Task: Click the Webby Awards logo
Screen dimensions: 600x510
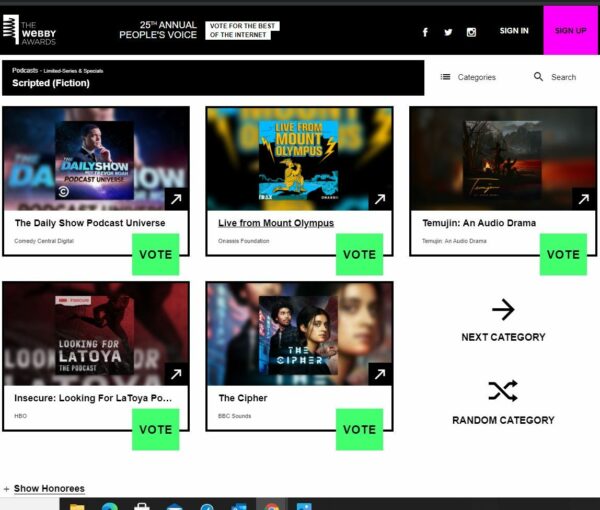Action: pyautogui.click(x=29, y=30)
